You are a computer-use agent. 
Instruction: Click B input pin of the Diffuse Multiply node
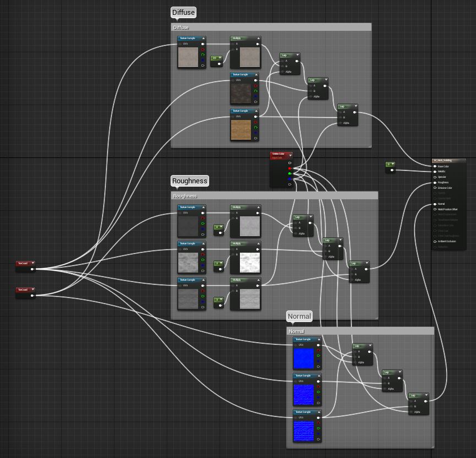(x=233, y=49)
